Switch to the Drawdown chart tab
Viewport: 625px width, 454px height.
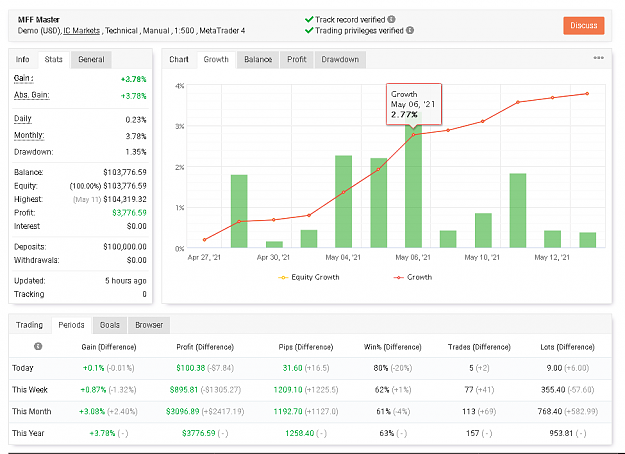click(x=340, y=59)
